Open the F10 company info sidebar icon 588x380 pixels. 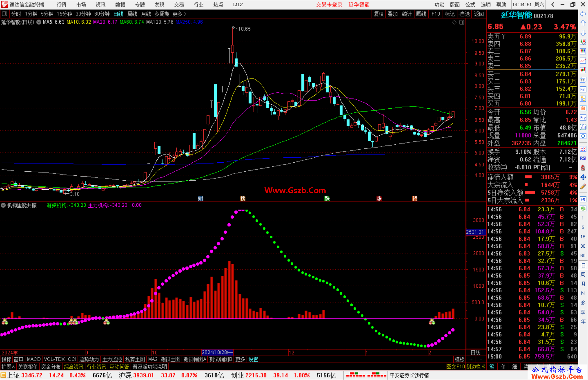click(x=583, y=89)
